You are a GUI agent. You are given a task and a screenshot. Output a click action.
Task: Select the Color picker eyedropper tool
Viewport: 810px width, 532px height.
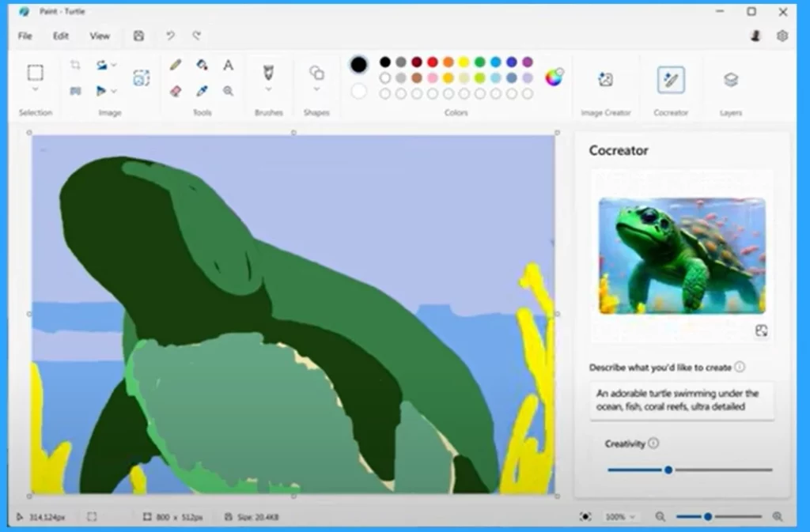202,91
